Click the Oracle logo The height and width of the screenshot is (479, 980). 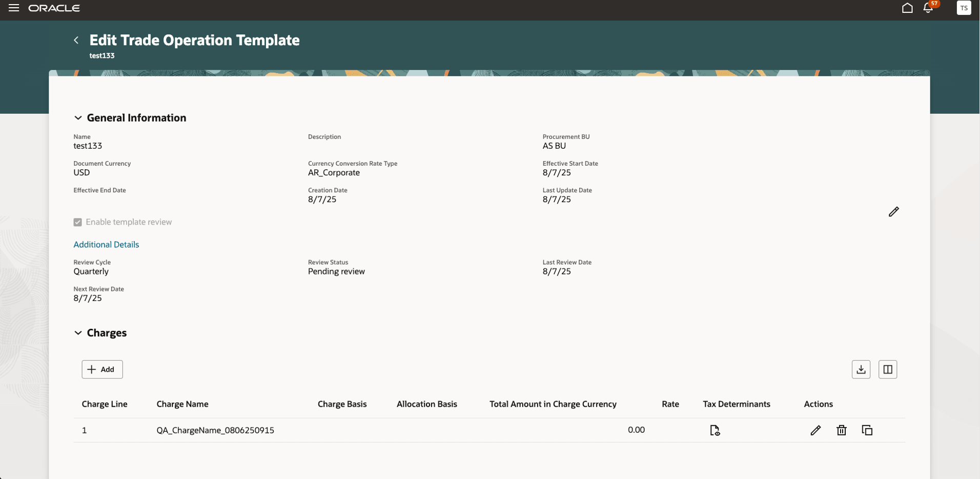coord(54,8)
